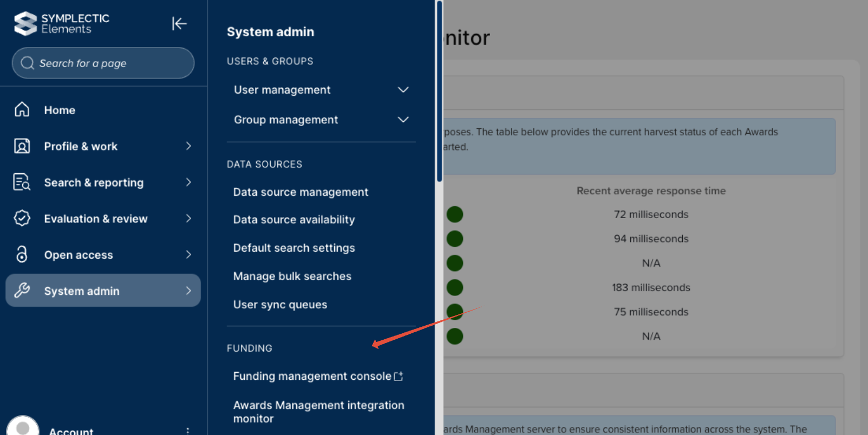This screenshot has height=435, width=868.
Task: Click the System admin wrench icon
Action: (x=22, y=291)
